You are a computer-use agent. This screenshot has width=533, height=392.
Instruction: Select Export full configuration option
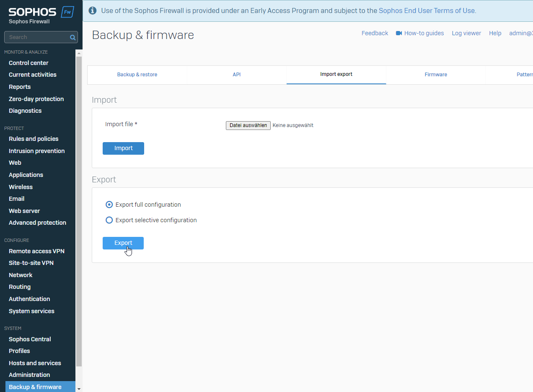coord(109,205)
